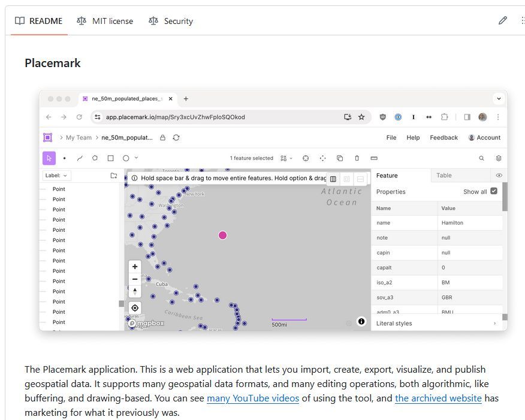This screenshot has height=420, width=525.
Task: Open the many YouTube videos link
Action: point(253,398)
